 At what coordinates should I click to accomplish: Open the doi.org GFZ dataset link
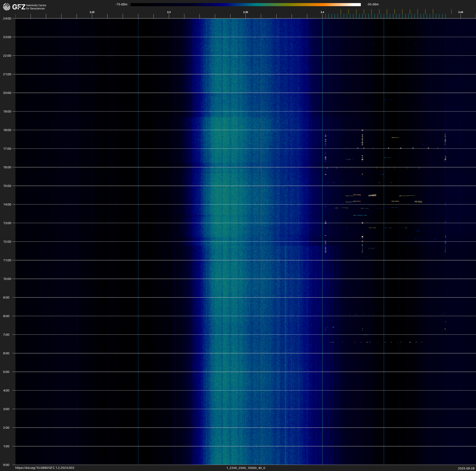click(x=45, y=468)
